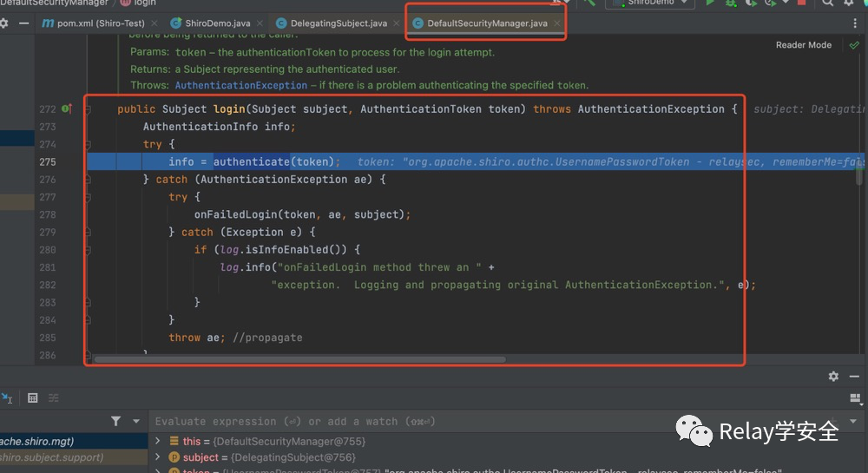Close the DefaultSecurityManager.java tab

tap(557, 23)
